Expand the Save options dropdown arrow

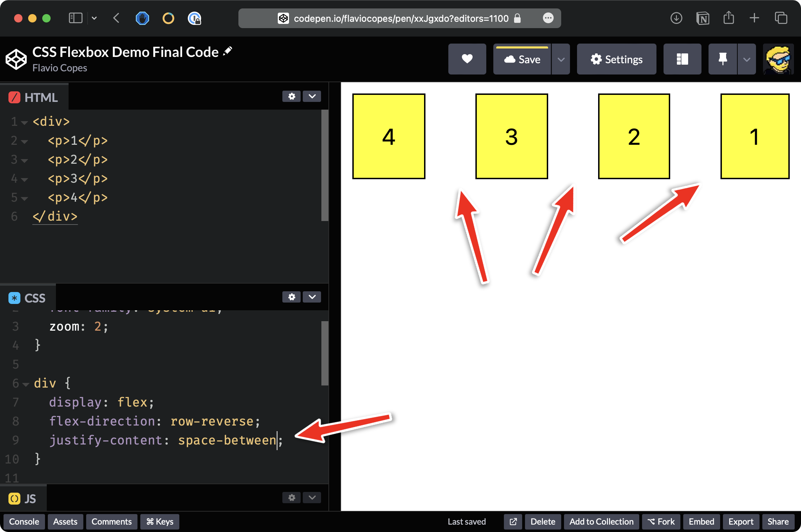561,59
